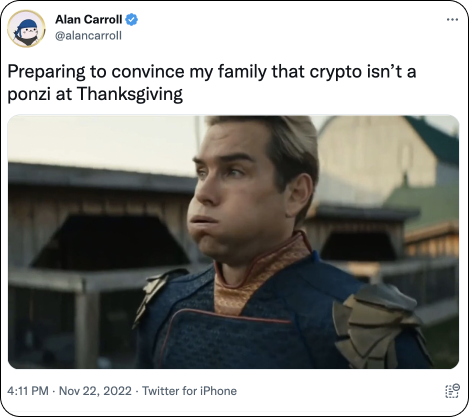Click the gold shoulder armor in the image
The height and width of the screenshot is (417, 469).
click(x=375, y=325)
